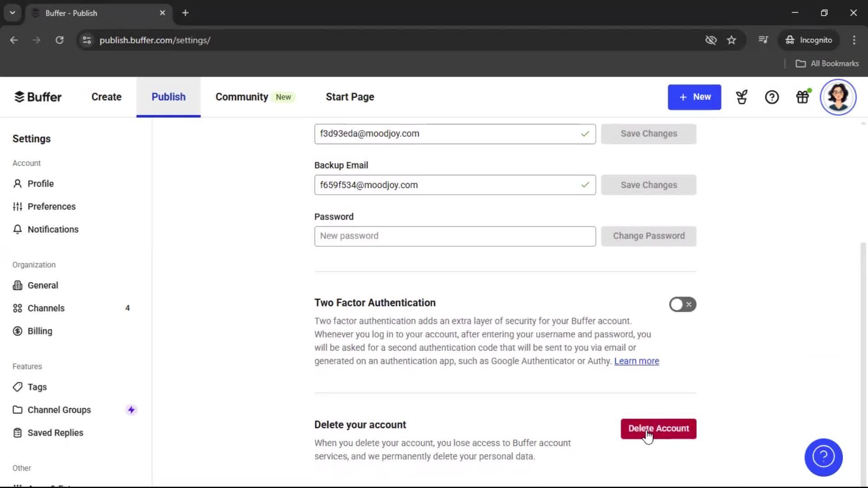The height and width of the screenshot is (488, 868).
Task: Open the tab search dropdown arrow
Action: [12, 13]
